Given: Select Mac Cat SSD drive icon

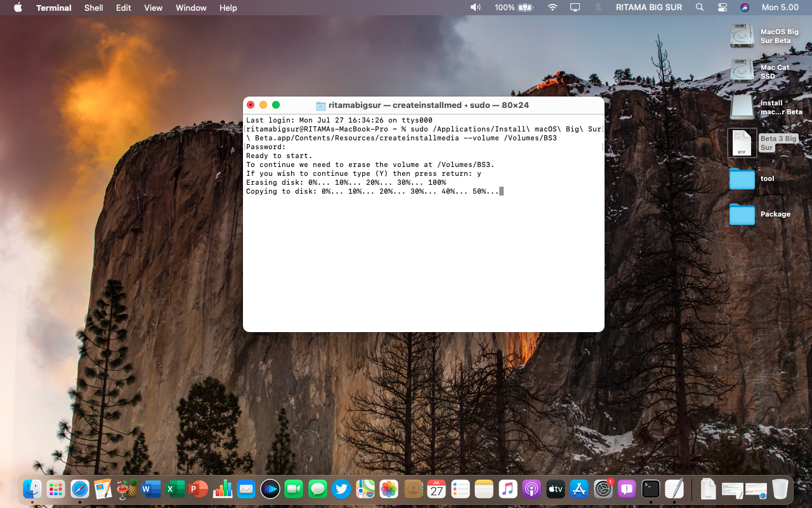Looking at the screenshot, I should [x=742, y=71].
